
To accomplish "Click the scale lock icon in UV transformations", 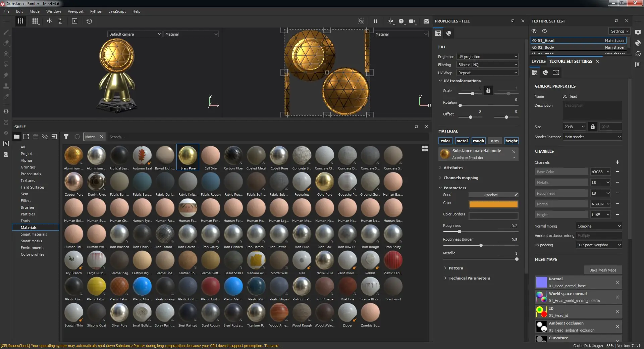I will pyautogui.click(x=488, y=90).
